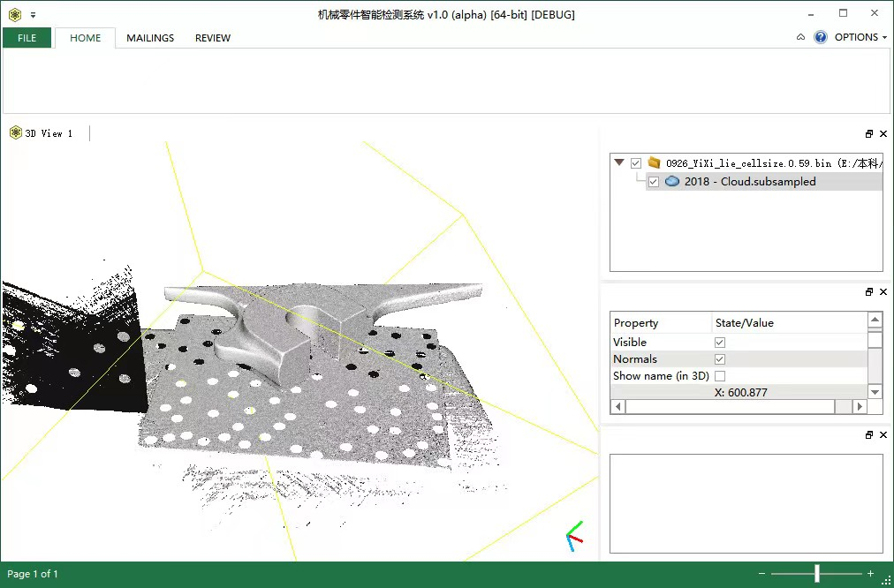Click the Property column header

pos(661,322)
